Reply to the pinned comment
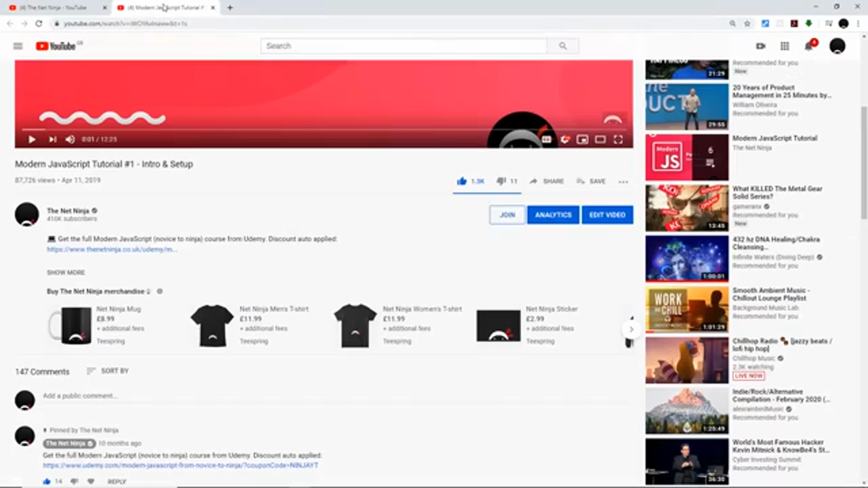The height and width of the screenshot is (488, 868). [117, 482]
